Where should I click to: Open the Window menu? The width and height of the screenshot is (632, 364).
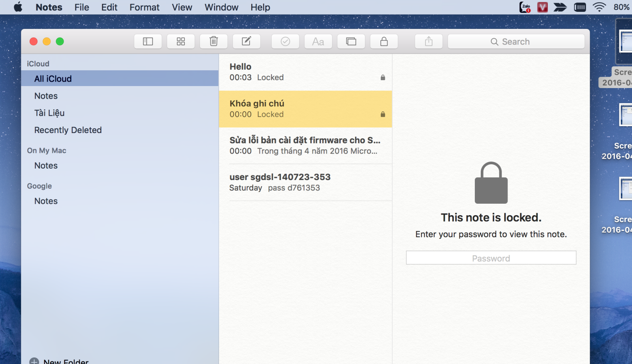pos(221,7)
